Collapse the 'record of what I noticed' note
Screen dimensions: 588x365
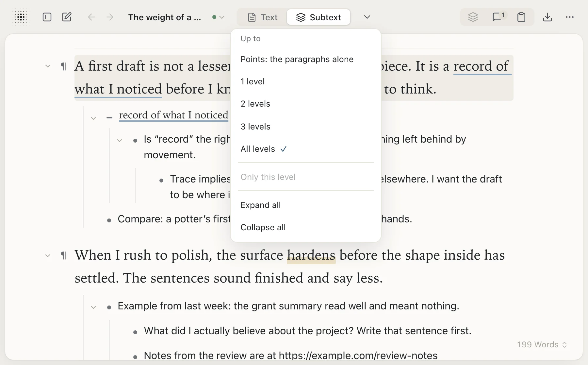(x=93, y=118)
